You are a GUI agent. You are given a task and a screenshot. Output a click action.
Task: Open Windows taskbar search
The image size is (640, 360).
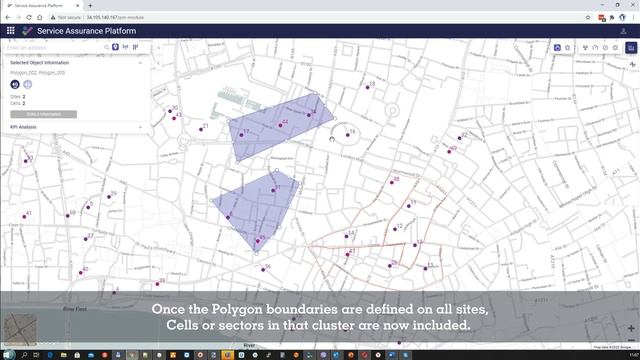click(x=24, y=355)
